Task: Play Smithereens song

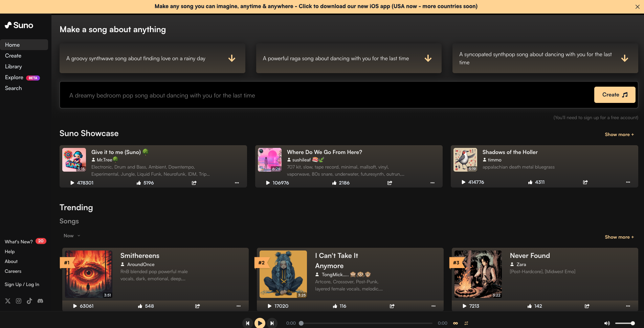Action: point(75,306)
